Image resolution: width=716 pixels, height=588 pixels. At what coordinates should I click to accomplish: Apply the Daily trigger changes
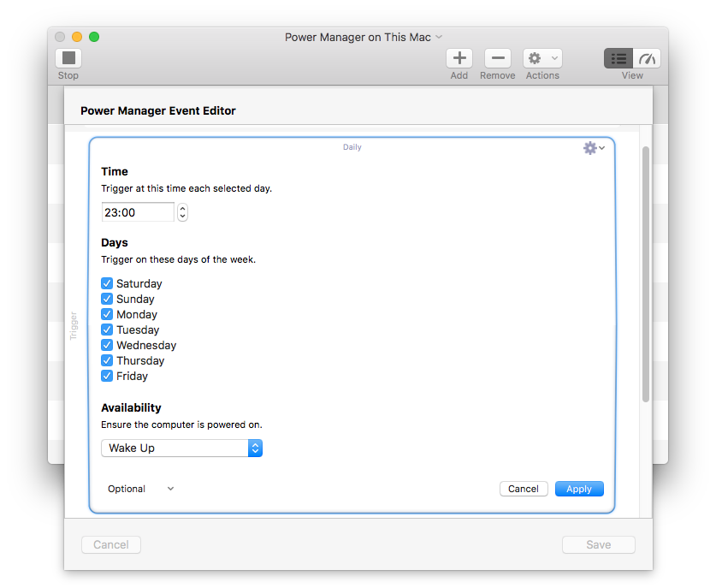tap(579, 489)
